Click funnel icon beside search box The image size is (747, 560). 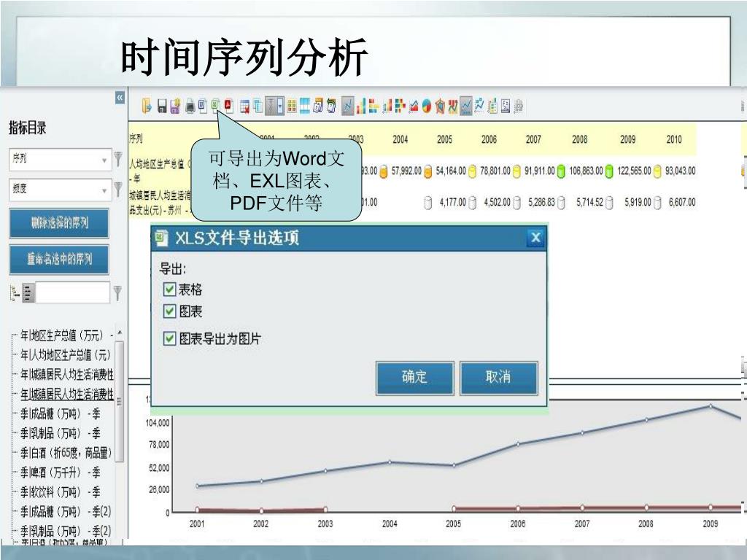(x=117, y=292)
